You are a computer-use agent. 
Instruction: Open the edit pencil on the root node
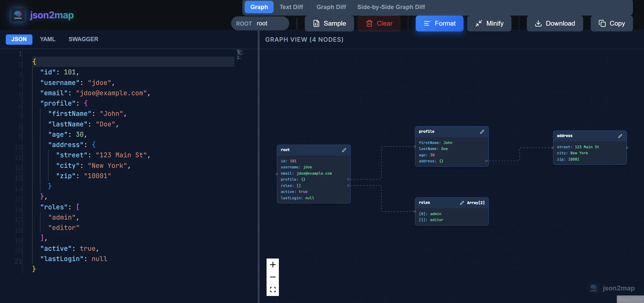tap(344, 150)
